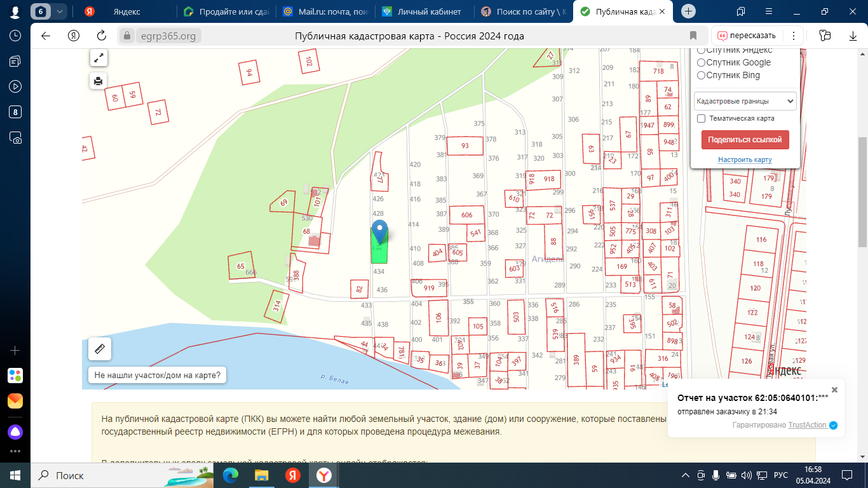Click the Поделиться ссылкой button
Viewport: 868px width, 488px height.
(745, 140)
